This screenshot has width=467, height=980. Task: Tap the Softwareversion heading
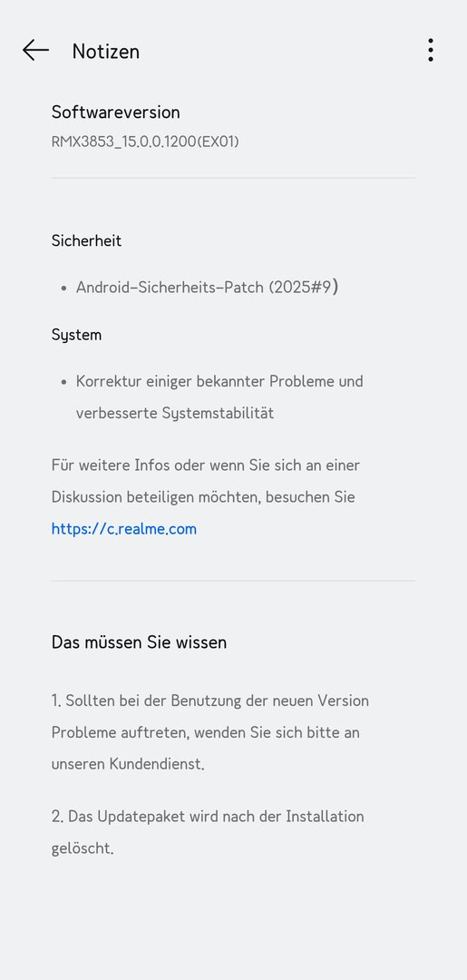(x=115, y=113)
